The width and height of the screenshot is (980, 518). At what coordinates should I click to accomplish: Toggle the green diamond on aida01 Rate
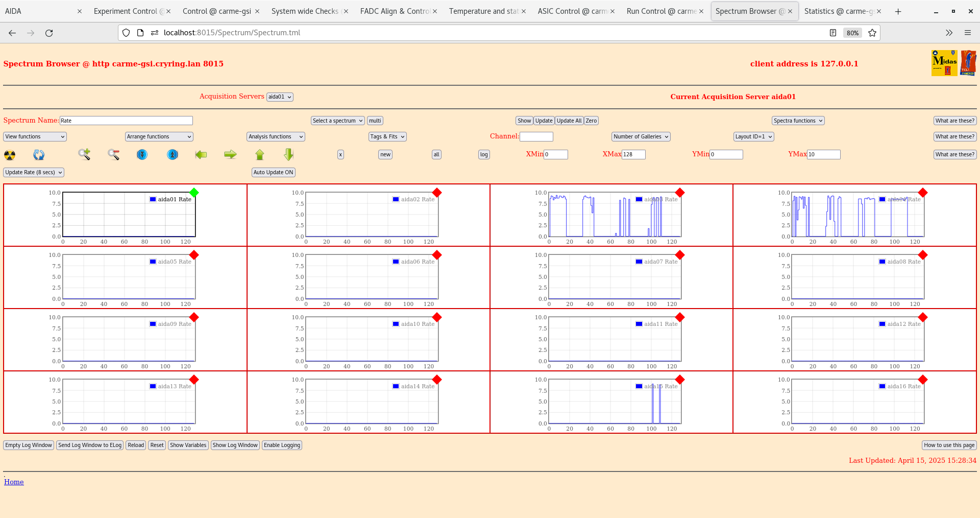194,193
